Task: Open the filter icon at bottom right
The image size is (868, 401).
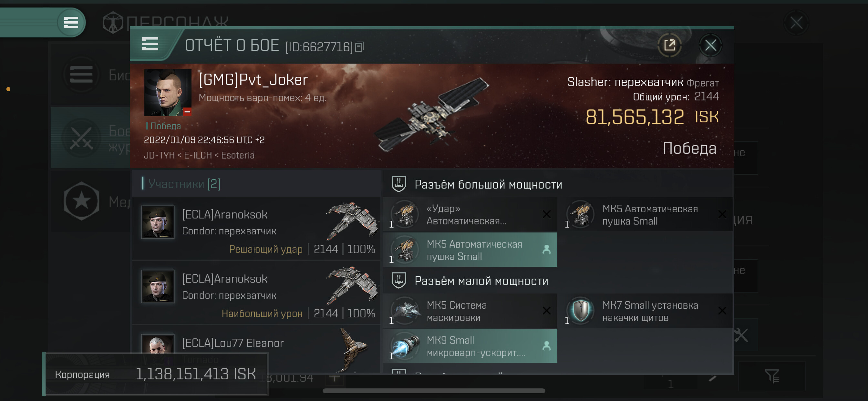Action: [x=771, y=376]
